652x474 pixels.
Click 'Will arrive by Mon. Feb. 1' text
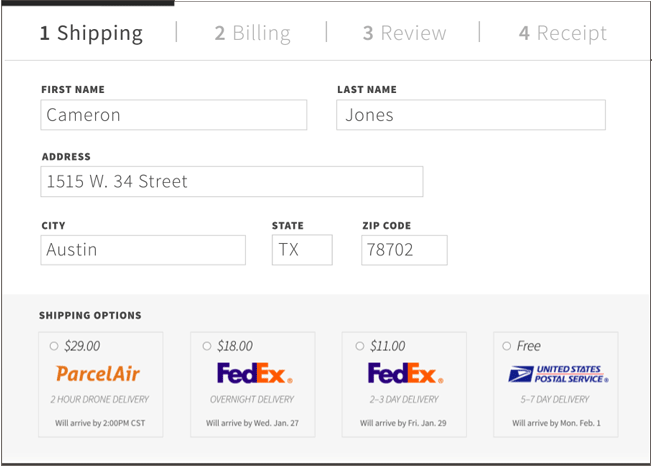coord(556,423)
